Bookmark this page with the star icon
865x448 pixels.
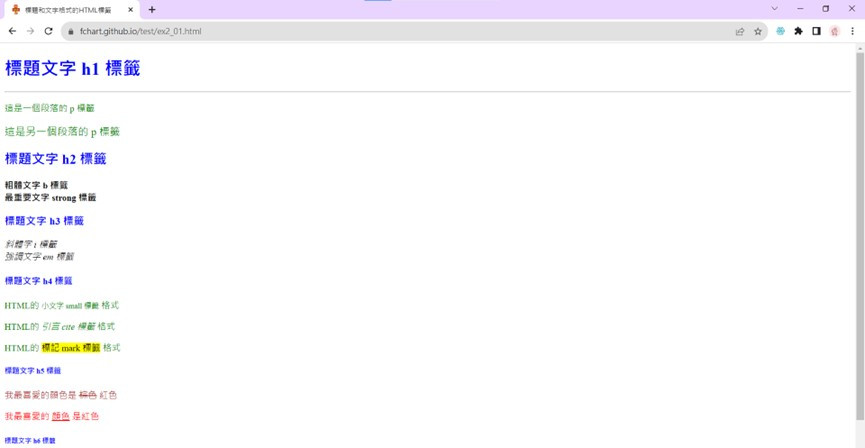(758, 31)
